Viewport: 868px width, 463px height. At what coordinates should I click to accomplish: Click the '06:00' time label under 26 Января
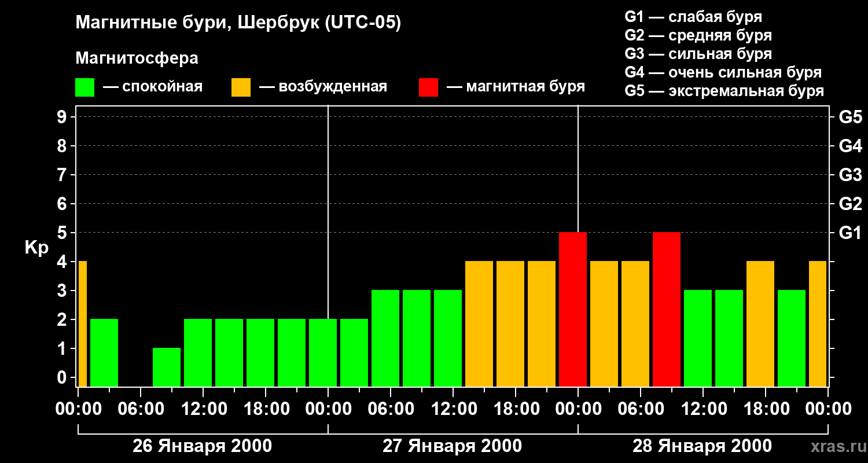(141, 409)
